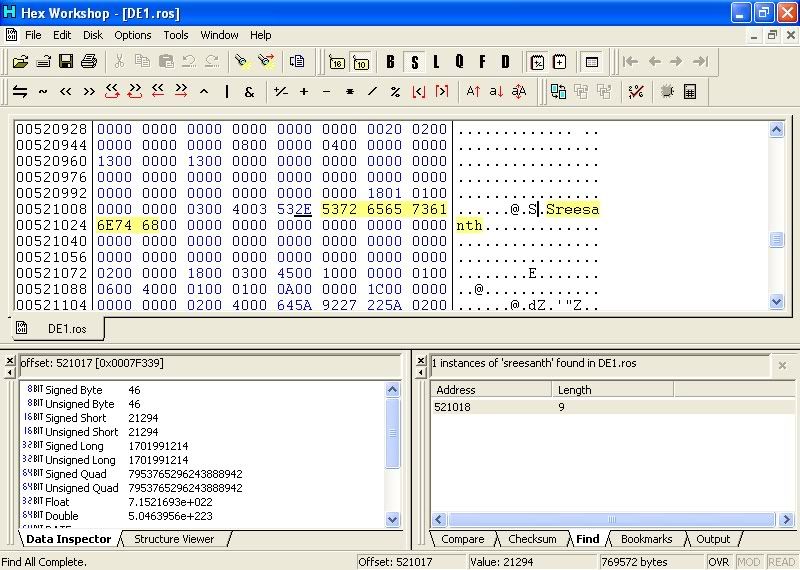800x570 pixels.
Task: Click the hex editor scroll down arrow
Action: [x=776, y=302]
